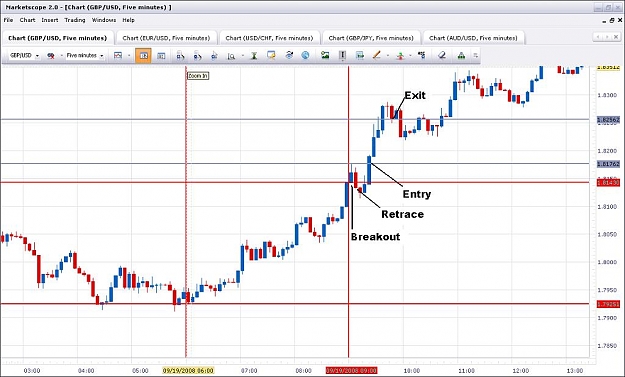This screenshot has width=625, height=377.
Task: Open the Insert menu
Action: click(50, 20)
